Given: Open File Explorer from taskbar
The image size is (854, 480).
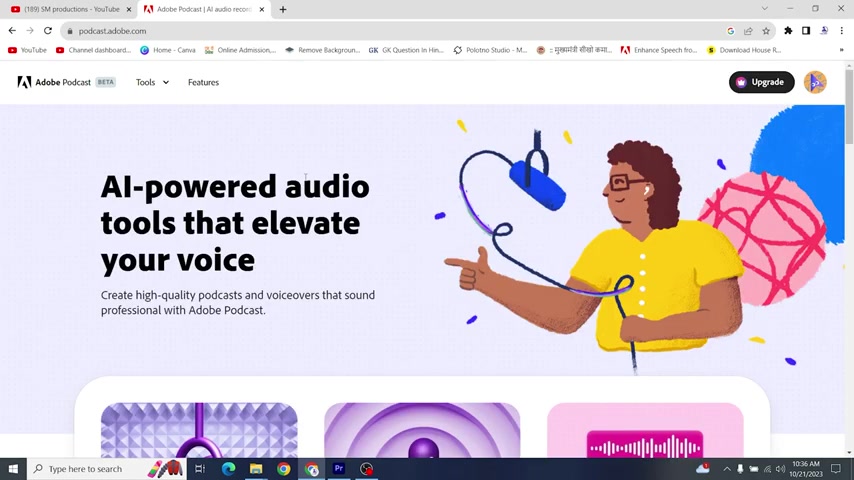Looking at the screenshot, I should coord(256,469).
